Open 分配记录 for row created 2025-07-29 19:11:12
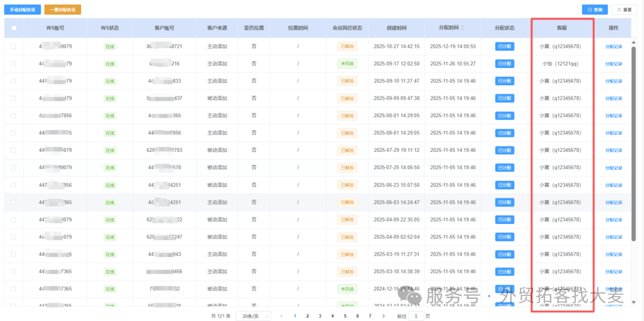This screenshot has width=644, height=321. pos(614,151)
